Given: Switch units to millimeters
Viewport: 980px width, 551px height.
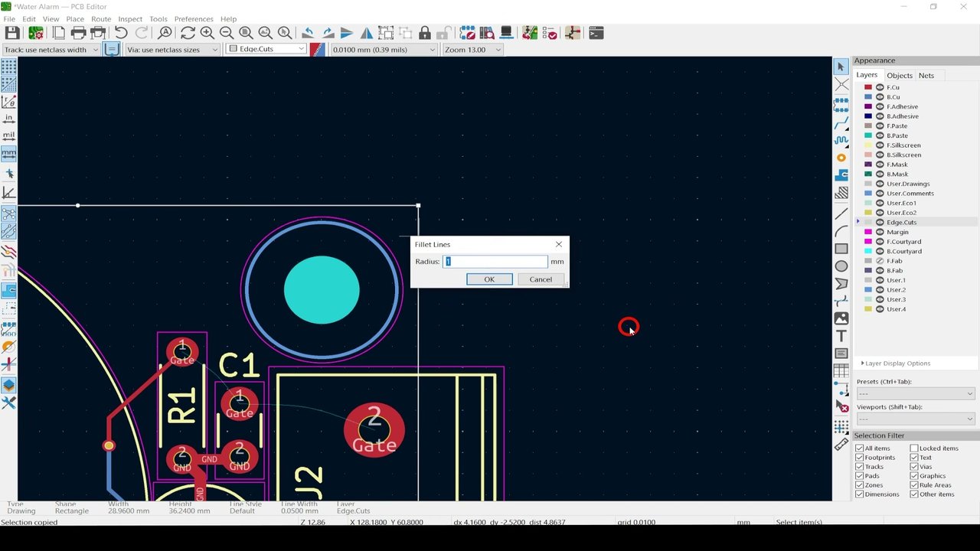Looking at the screenshot, I should tap(8, 153).
